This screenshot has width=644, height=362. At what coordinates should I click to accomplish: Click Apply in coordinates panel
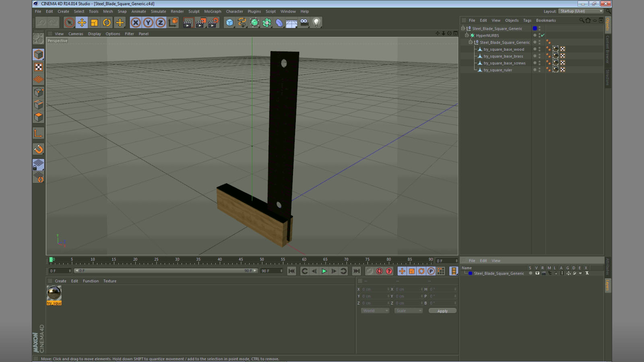(x=442, y=311)
